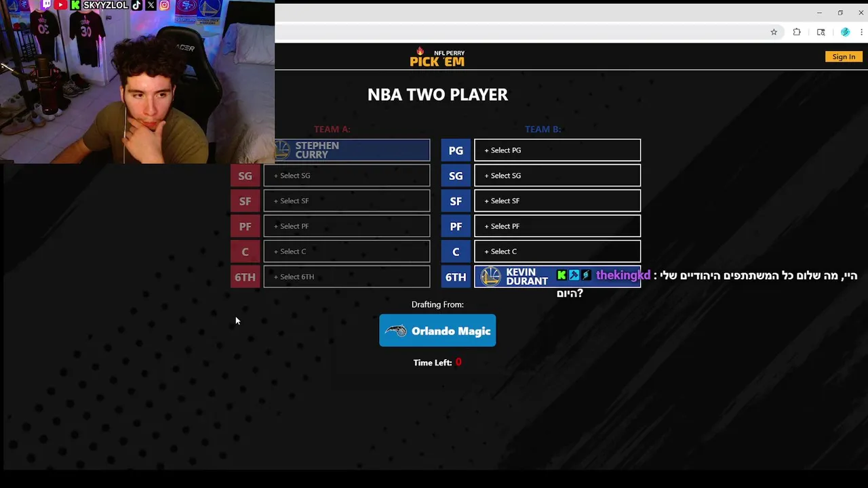Click Team B blue SF position label

456,201
